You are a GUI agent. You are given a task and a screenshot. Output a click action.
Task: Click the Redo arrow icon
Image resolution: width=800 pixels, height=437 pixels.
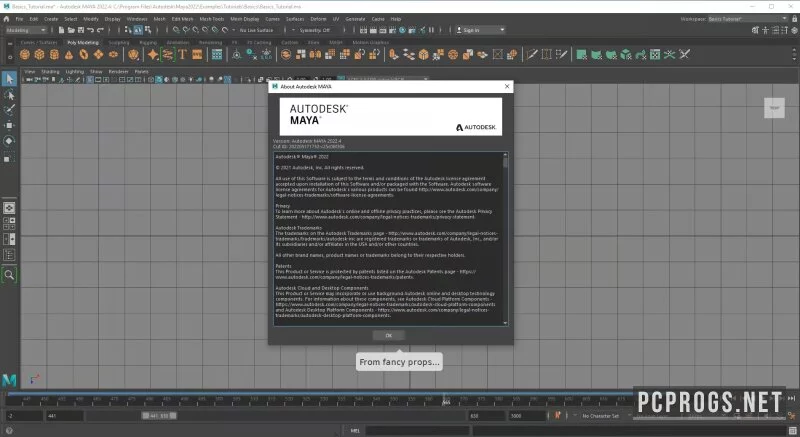coord(100,30)
